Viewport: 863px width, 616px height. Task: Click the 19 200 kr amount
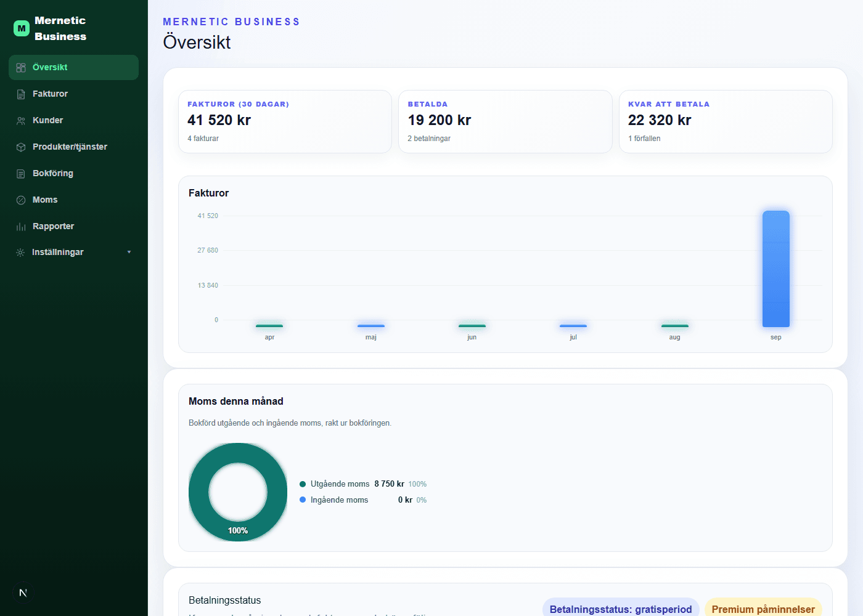click(x=440, y=120)
